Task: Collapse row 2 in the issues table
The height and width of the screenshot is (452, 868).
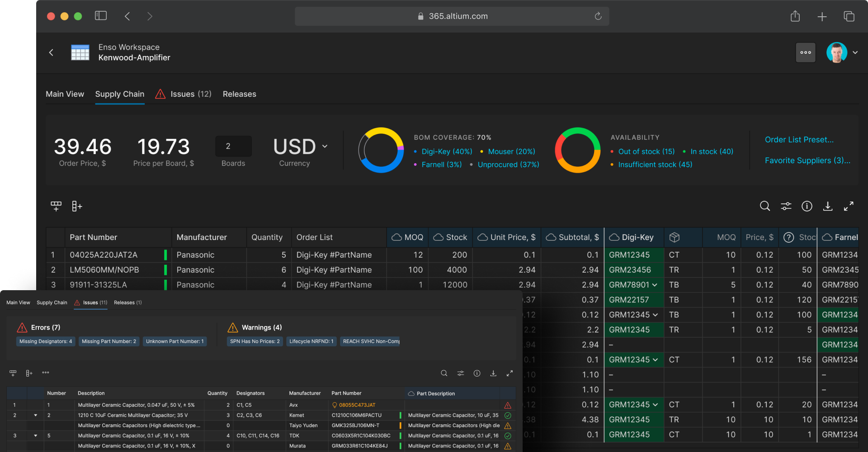Action: pos(36,415)
